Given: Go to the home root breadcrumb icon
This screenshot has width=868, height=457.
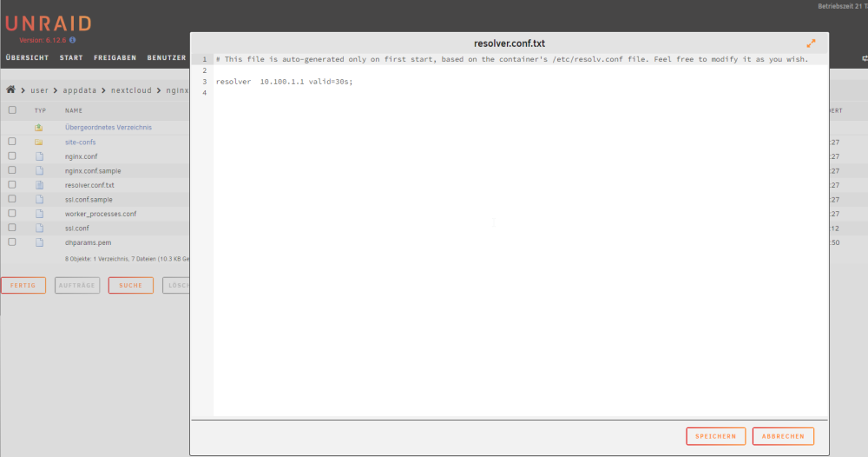Looking at the screenshot, I should (x=10, y=89).
